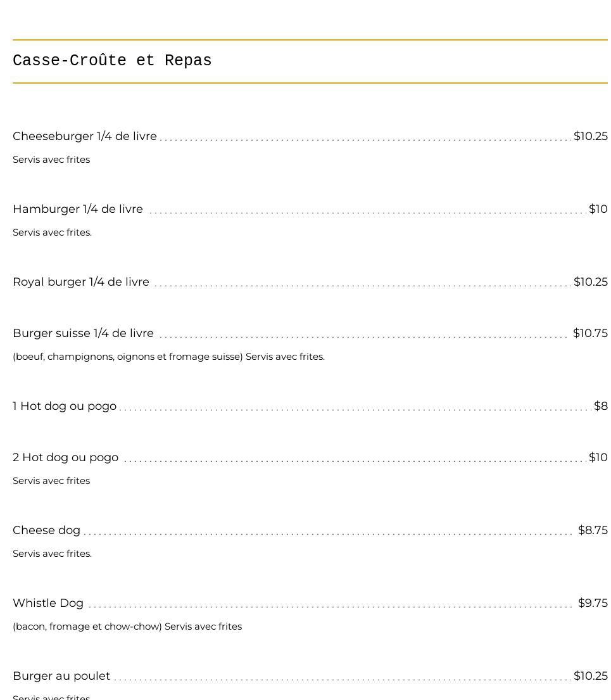
Task: Select the 1 Hot dog ou pogo item
Action: 65,406
